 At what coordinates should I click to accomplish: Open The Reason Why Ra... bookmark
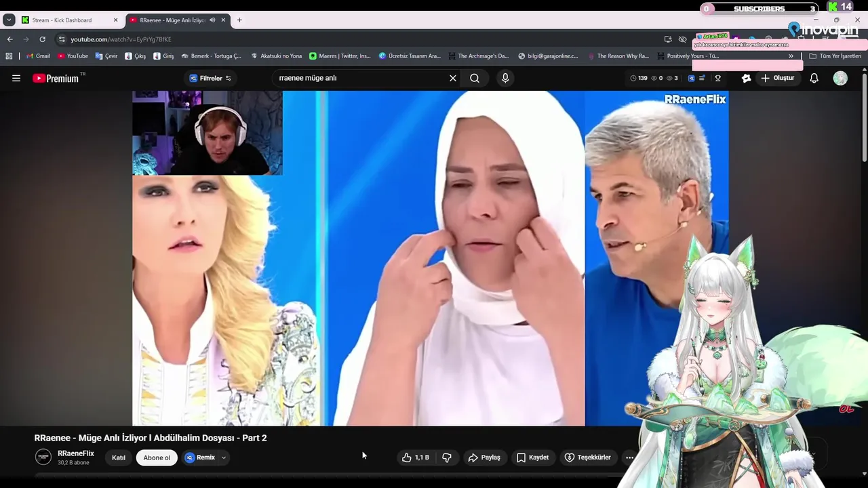coord(618,56)
